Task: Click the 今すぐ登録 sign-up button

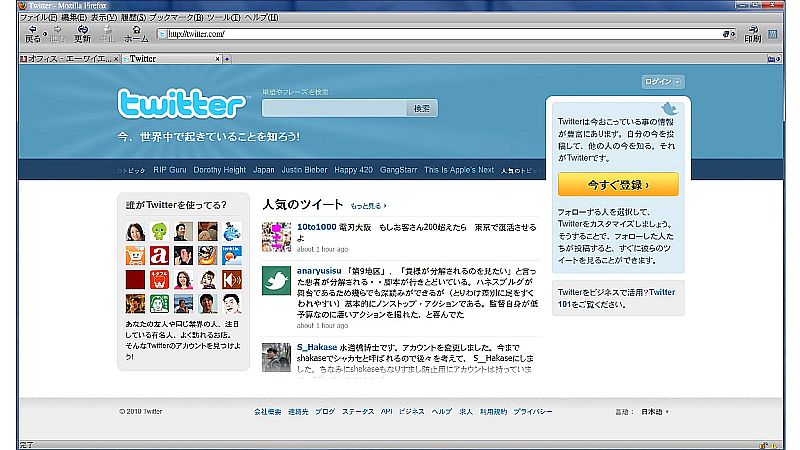Action: 618,185
